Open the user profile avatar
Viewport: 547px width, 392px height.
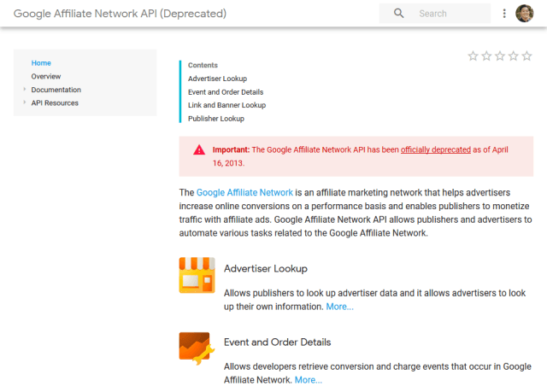point(524,14)
